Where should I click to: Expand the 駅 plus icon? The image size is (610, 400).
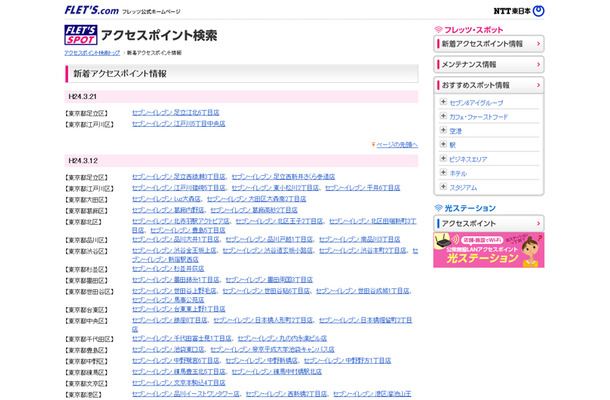(443, 144)
